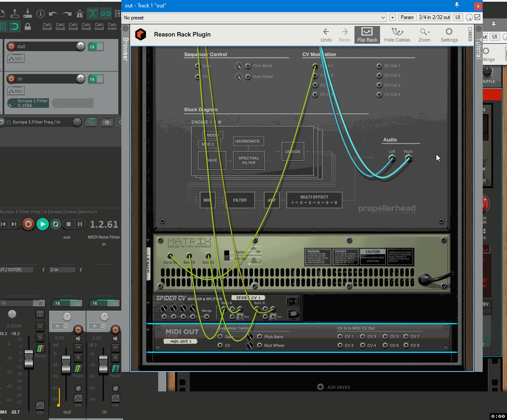507x420 pixels.
Task: Toggle bypass on Europa 1:Filter Freq envelope
Action: 9,122
